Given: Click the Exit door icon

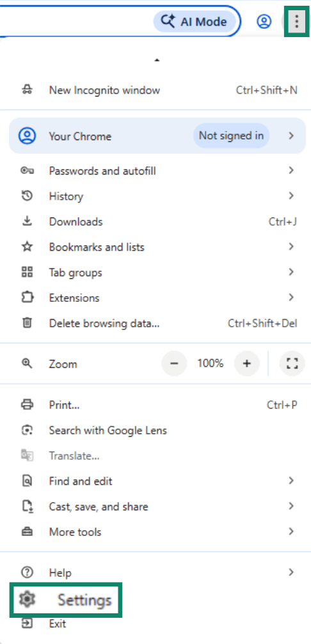Looking at the screenshot, I should 27,624.
